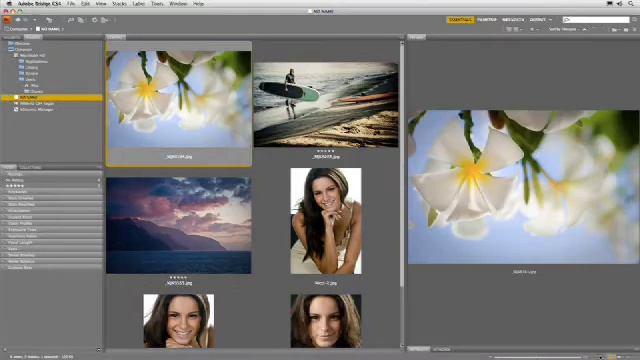Open the View menu
This screenshot has height=360, width=640.
(x=101, y=4)
